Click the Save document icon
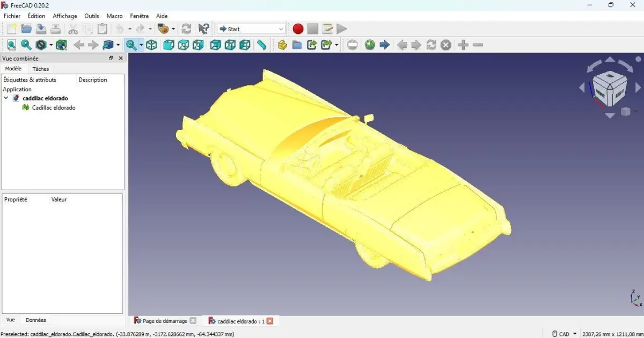 click(41, 29)
